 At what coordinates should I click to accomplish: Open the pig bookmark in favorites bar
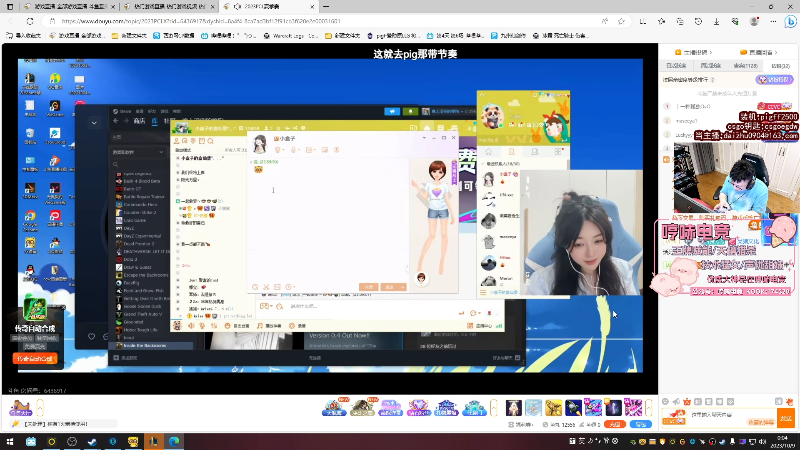(x=392, y=36)
